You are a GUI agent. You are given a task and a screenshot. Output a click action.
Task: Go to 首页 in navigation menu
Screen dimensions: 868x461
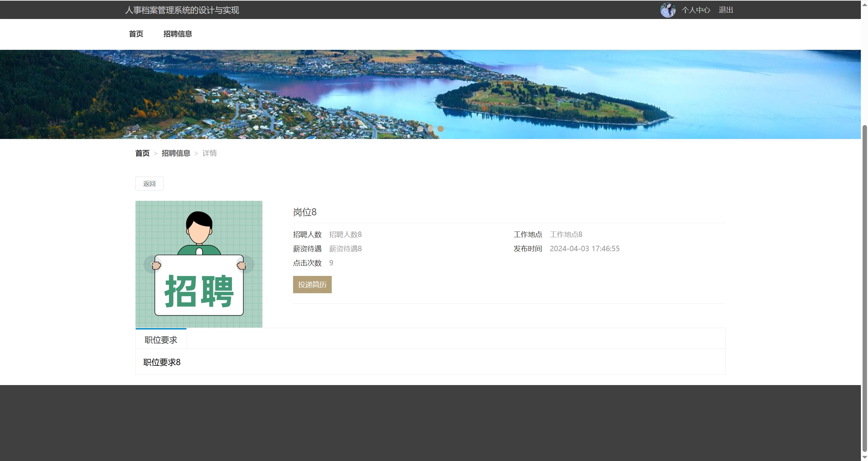(136, 34)
